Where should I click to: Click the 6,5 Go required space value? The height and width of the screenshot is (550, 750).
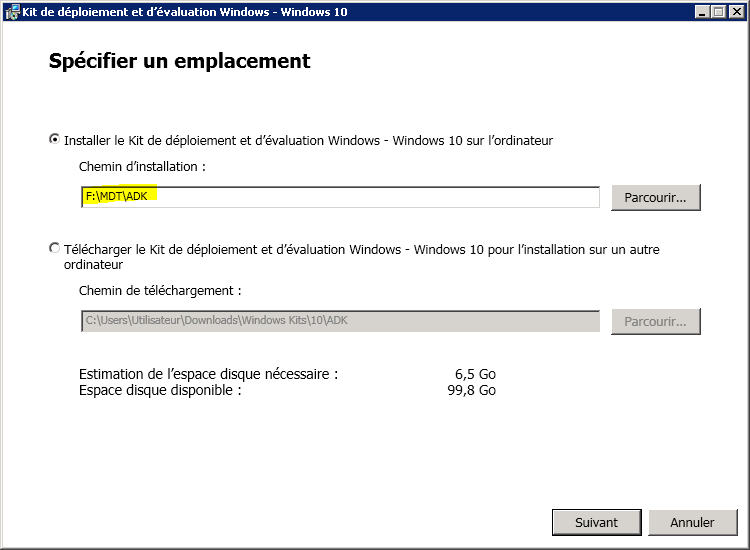coord(475,374)
